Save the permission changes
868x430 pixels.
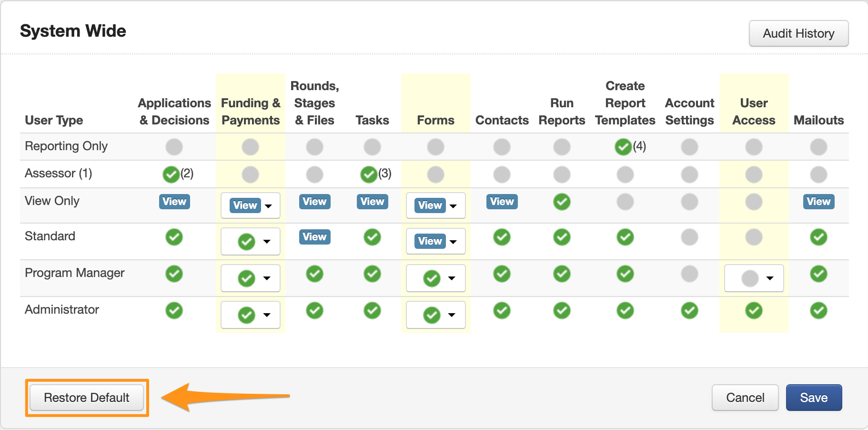tap(814, 398)
